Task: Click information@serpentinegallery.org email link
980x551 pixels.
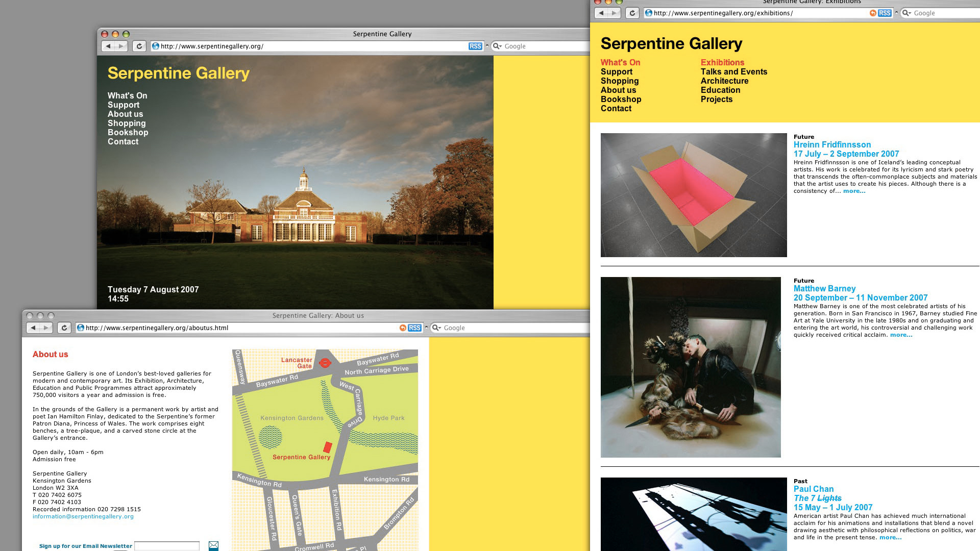Action: click(83, 517)
